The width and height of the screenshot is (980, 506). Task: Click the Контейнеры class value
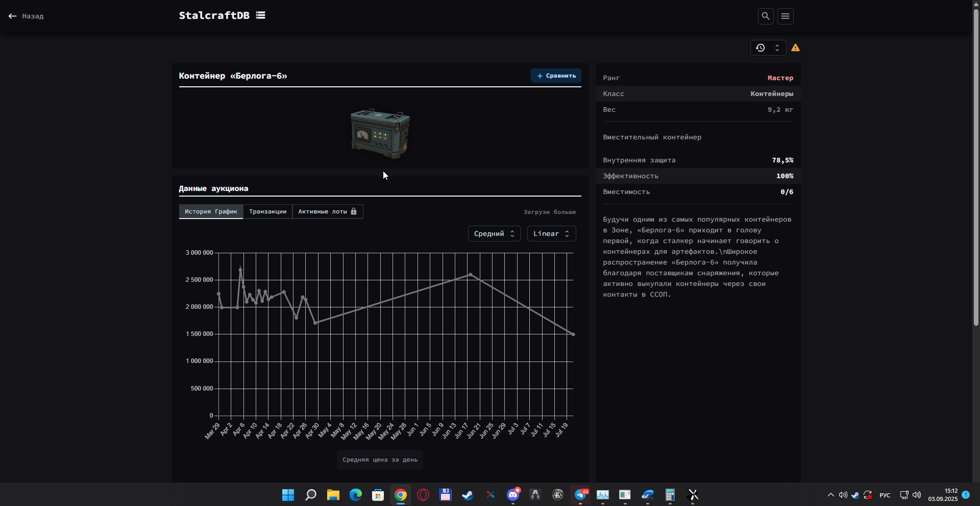772,93
